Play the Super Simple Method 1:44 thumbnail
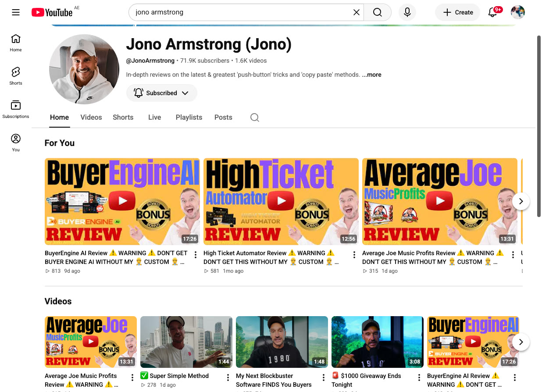The height and width of the screenshot is (392, 542). point(186,342)
